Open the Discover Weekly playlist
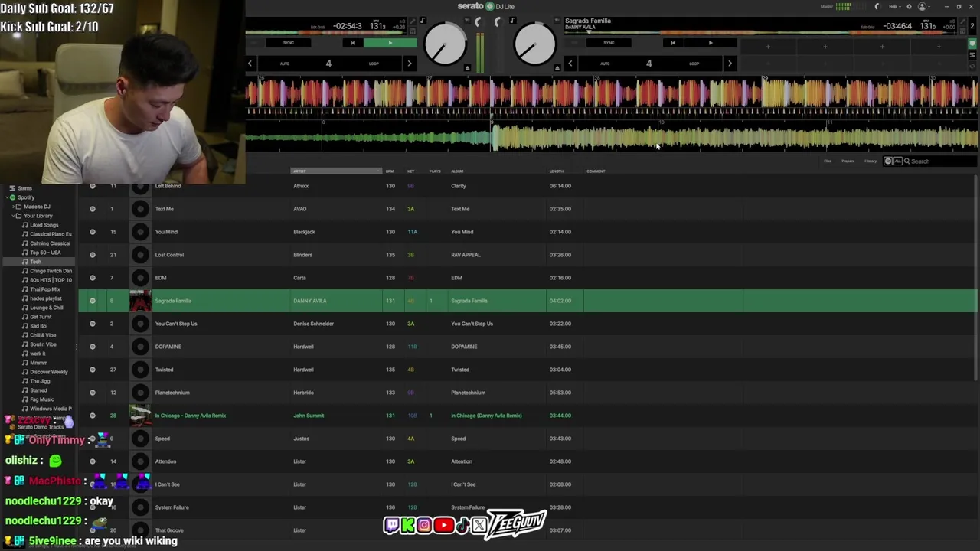This screenshot has width=980, height=551. (x=49, y=372)
